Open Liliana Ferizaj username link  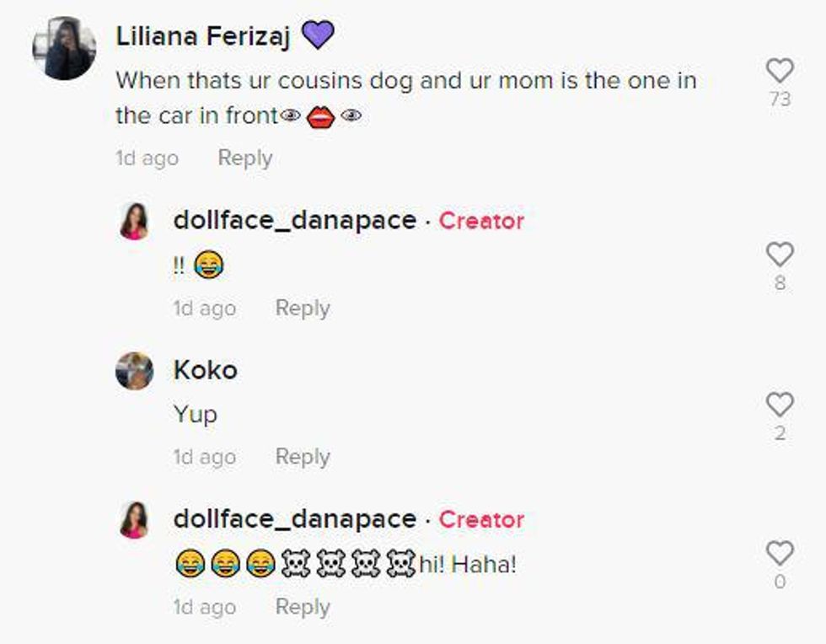(202, 35)
